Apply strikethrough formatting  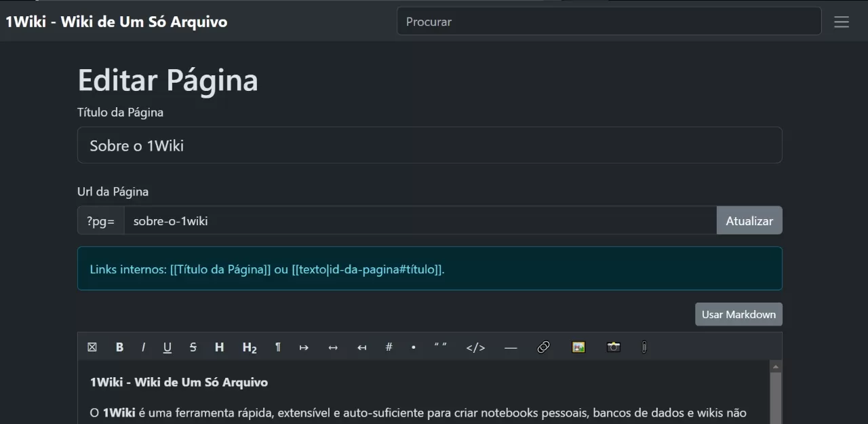193,347
